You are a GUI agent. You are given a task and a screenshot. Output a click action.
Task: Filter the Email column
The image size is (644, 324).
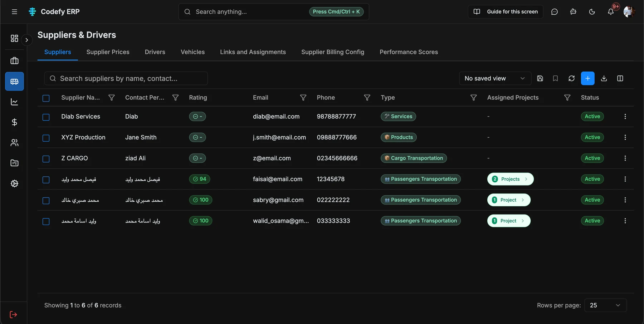[x=303, y=98]
